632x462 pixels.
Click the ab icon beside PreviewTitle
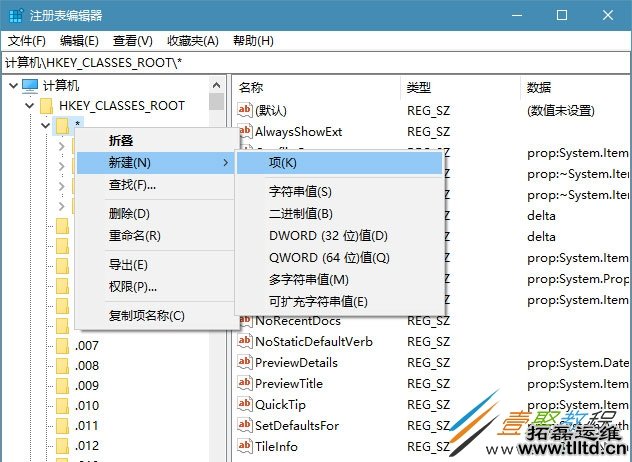coord(245,383)
